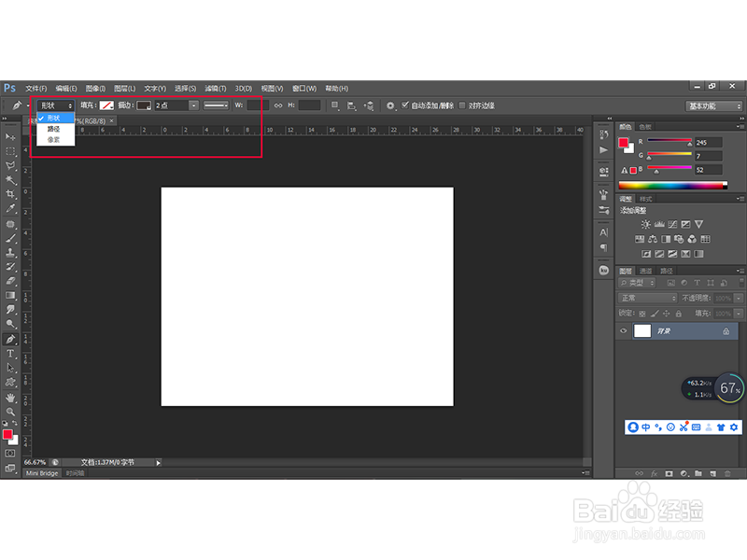Image resolution: width=747 pixels, height=560 pixels.
Task: Select the Eraser tool
Action: 10,282
